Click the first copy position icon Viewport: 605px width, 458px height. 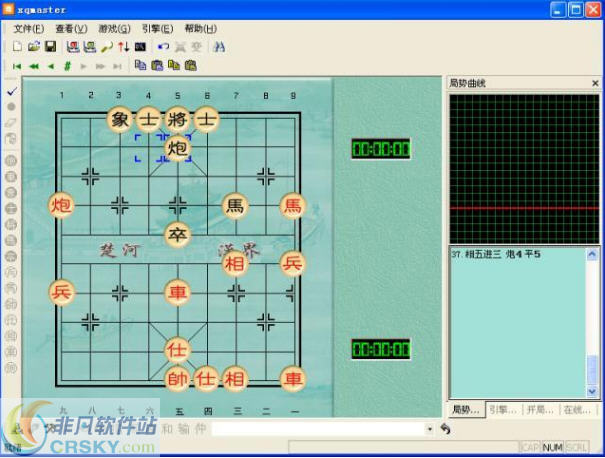click(x=140, y=65)
